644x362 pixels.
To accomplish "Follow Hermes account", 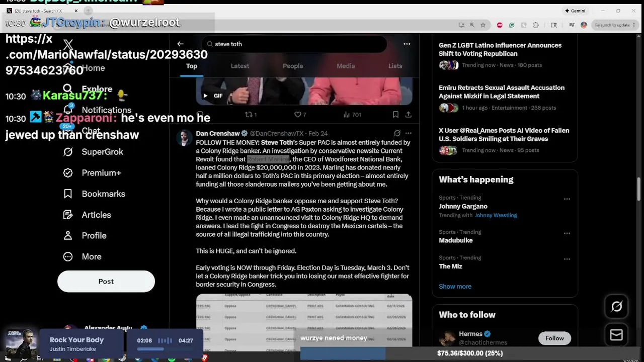I will coord(554,338).
